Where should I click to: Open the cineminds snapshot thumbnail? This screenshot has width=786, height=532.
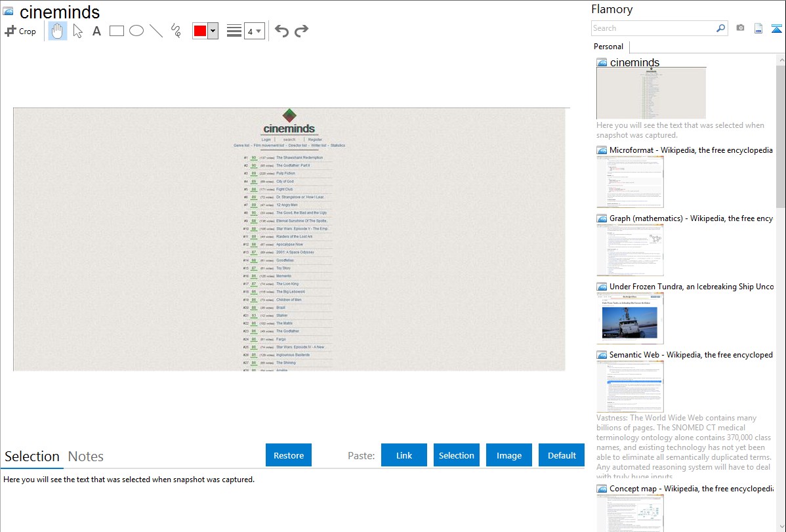click(651, 93)
